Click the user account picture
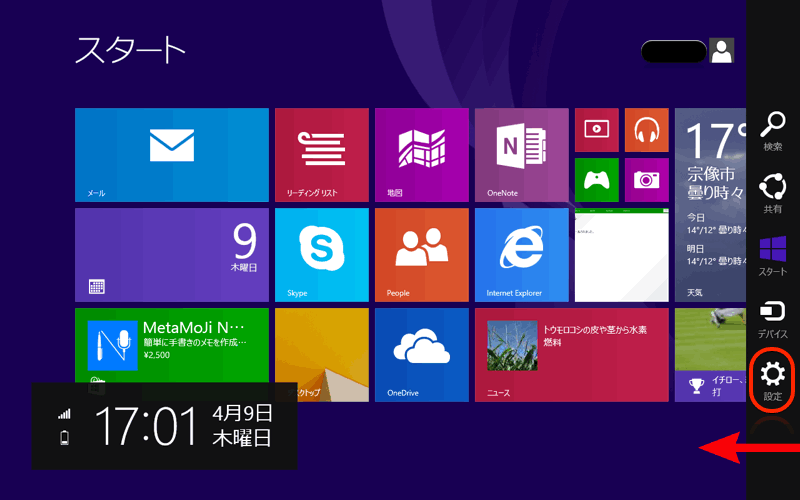 721,51
